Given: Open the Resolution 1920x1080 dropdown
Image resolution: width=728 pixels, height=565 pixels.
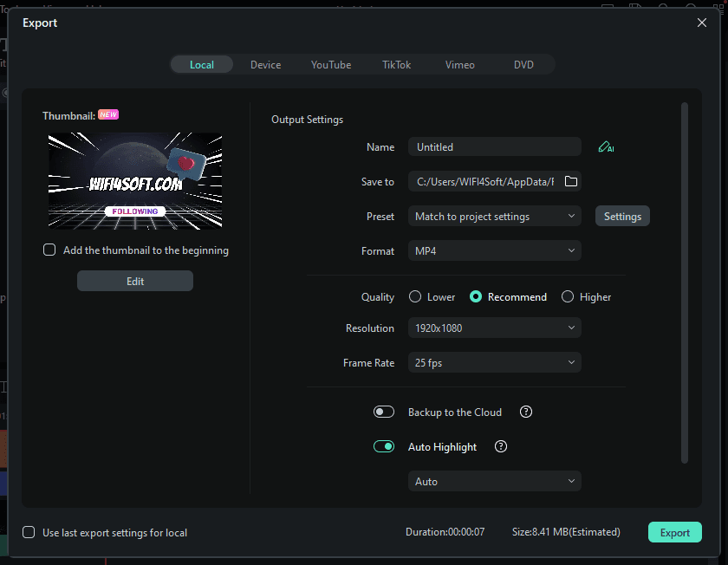Looking at the screenshot, I should click(494, 328).
